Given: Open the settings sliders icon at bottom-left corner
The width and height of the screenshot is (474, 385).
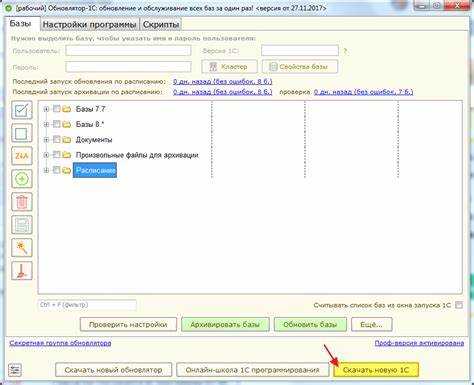Looking at the screenshot, I should [x=15, y=370].
